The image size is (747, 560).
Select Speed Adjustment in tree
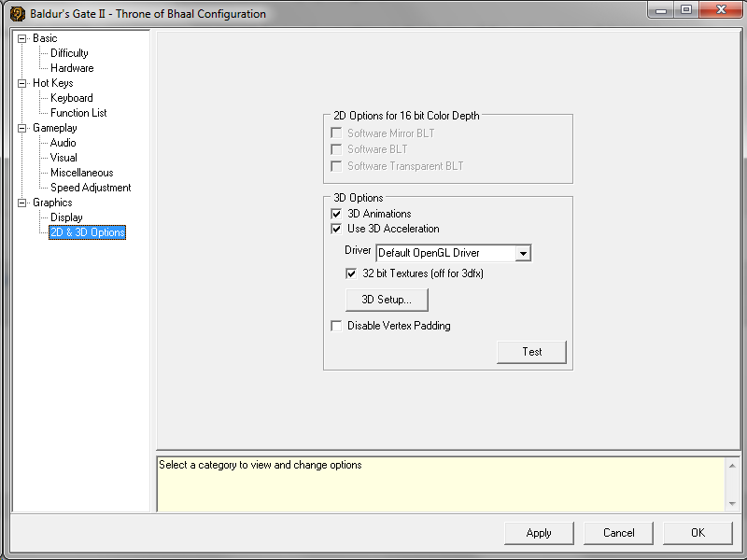91,188
